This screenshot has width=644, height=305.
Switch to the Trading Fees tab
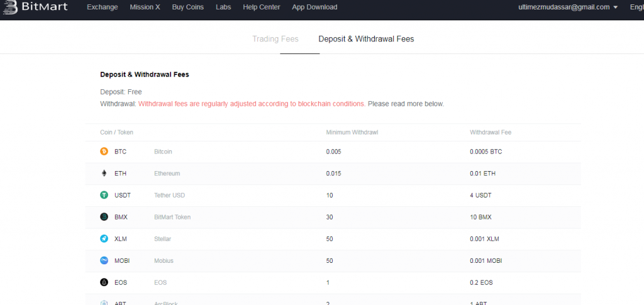[275, 39]
